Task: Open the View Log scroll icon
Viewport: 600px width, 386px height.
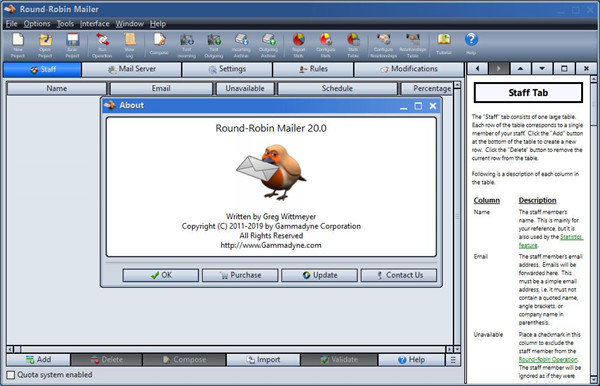Action: click(129, 45)
